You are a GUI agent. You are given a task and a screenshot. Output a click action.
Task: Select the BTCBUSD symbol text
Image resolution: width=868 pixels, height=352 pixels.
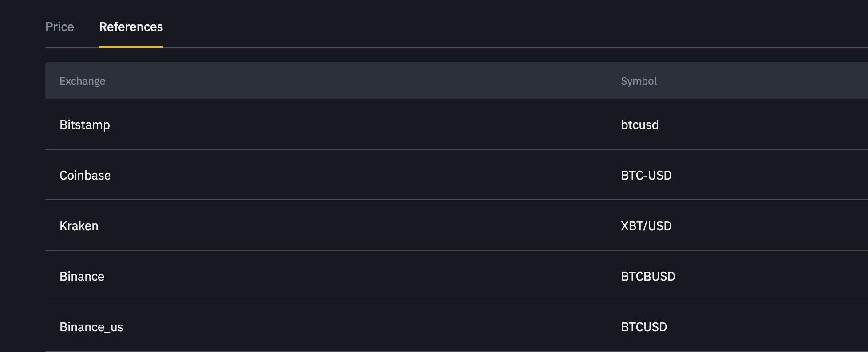(x=648, y=277)
